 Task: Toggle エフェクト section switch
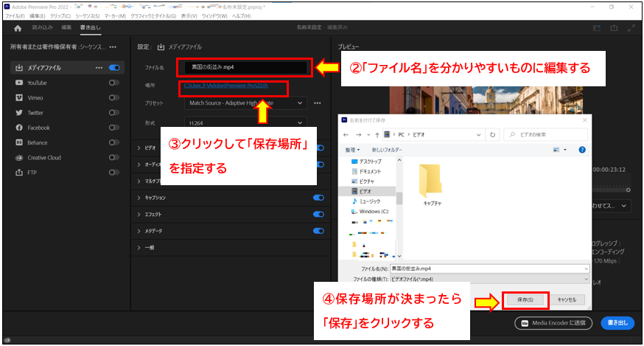pos(319,214)
